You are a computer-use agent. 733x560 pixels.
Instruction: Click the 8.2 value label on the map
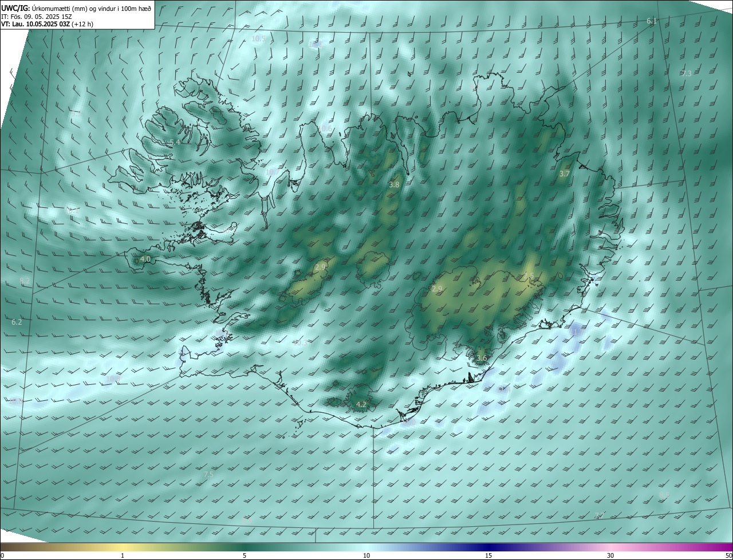(x=25, y=281)
